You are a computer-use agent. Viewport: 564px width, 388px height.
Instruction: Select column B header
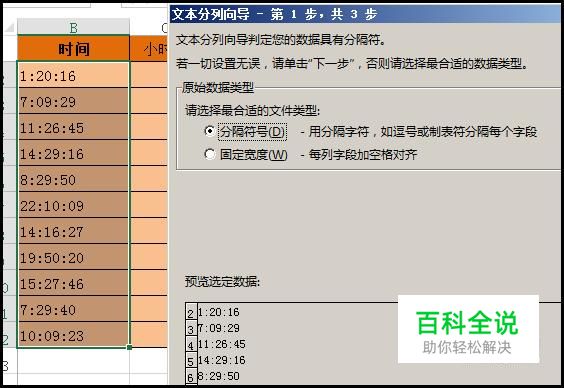[x=73, y=27]
